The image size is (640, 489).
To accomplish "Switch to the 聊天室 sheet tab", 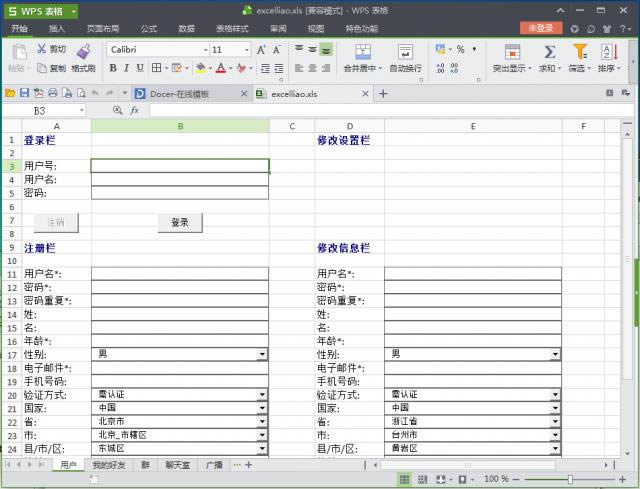I will (x=178, y=465).
